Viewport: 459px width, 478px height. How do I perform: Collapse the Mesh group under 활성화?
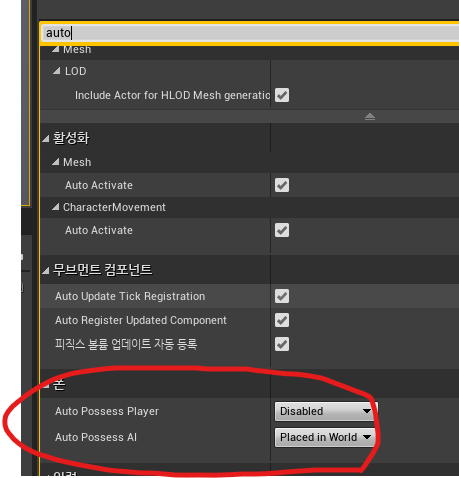(56, 162)
